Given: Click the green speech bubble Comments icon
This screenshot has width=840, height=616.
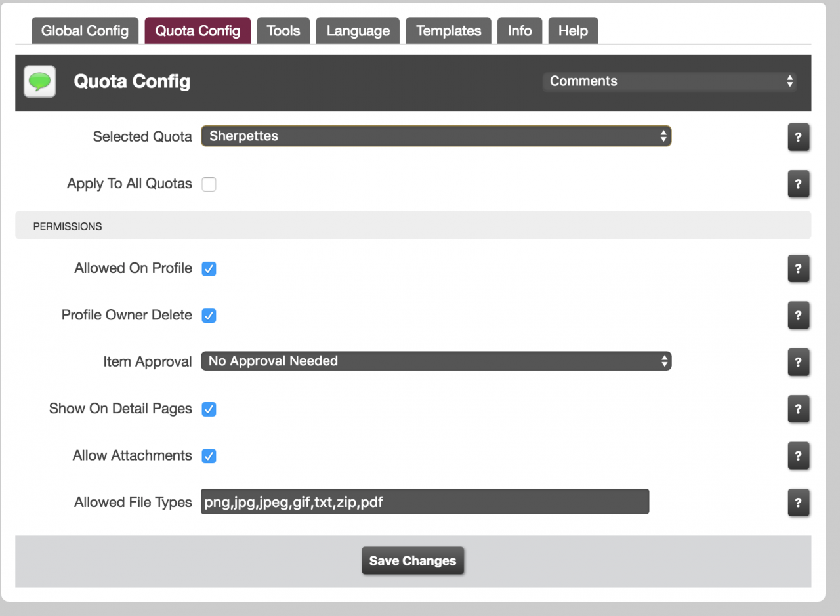Looking at the screenshot, I should (39, 82).
